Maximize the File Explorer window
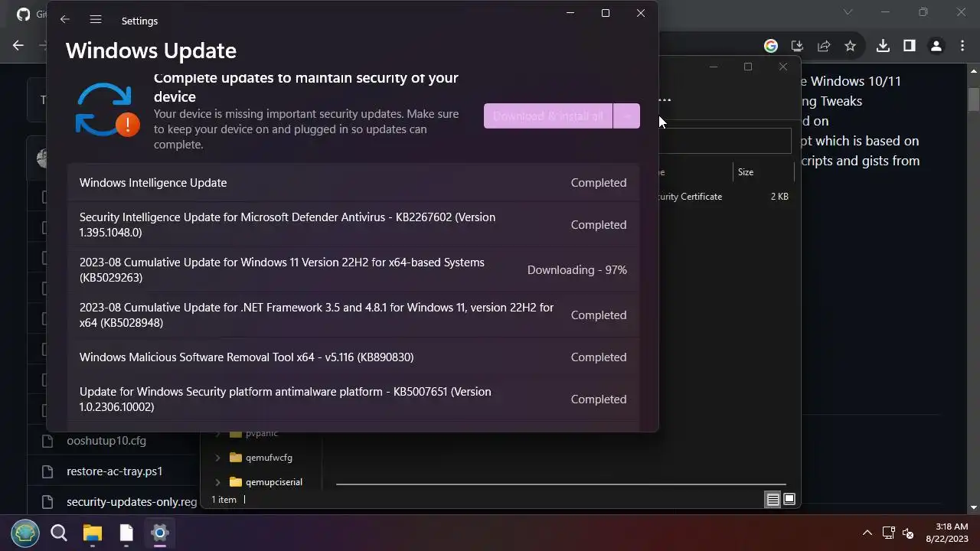 coord(748,67)
